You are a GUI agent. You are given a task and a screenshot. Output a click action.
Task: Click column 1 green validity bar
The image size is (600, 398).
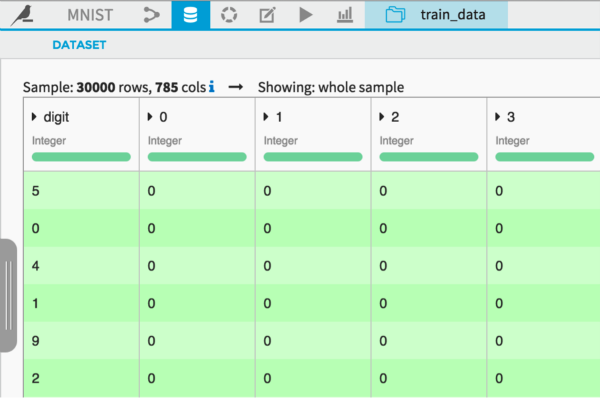[x=313, y=157]
